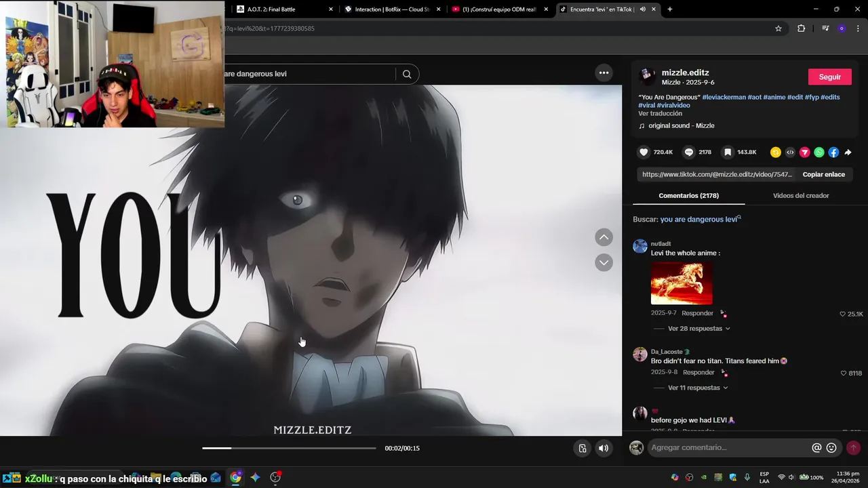Viewport: 868px width, 488px height.
Task: Open Da_Lacoste's commenter avatar
Action: tap(640, 354)
